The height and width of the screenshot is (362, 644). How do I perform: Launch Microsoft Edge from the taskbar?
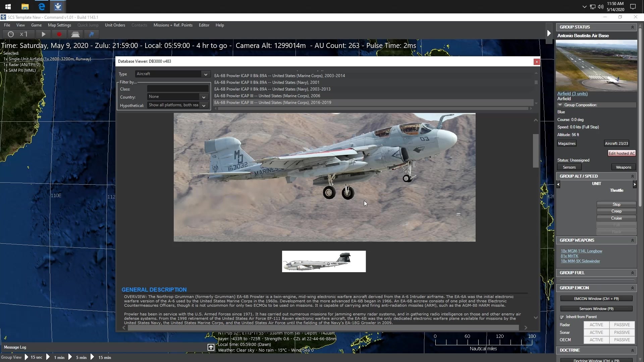[42, 6]
